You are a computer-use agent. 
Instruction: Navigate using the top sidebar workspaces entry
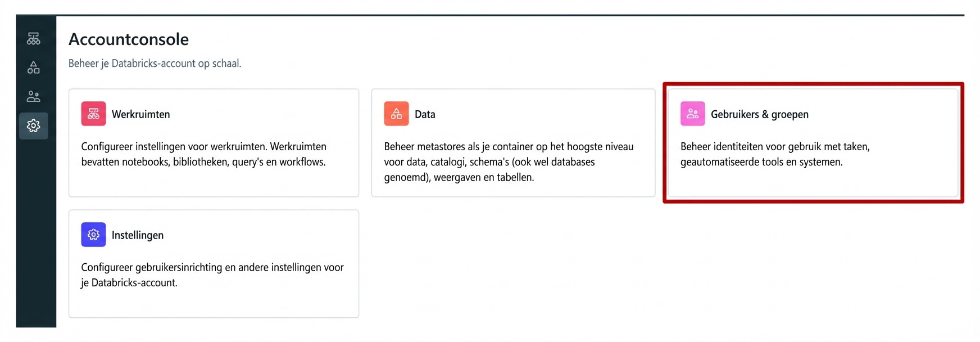click(34, 39)
